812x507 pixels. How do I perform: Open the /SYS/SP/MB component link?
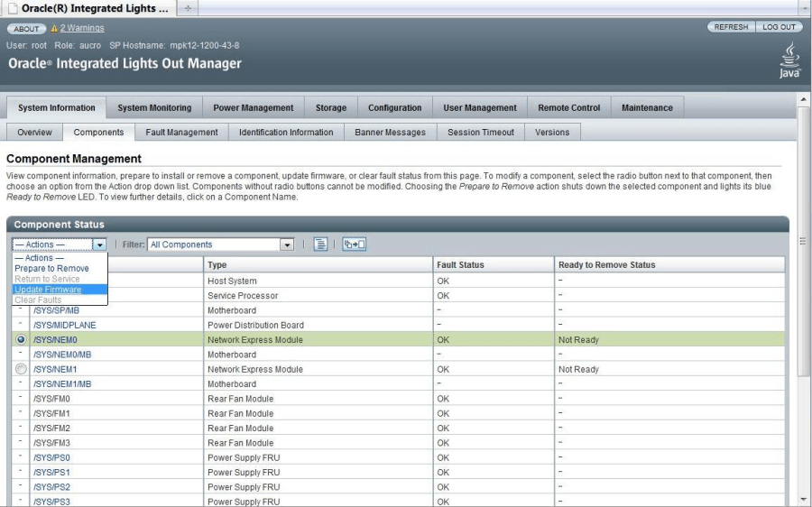[57, 310]
